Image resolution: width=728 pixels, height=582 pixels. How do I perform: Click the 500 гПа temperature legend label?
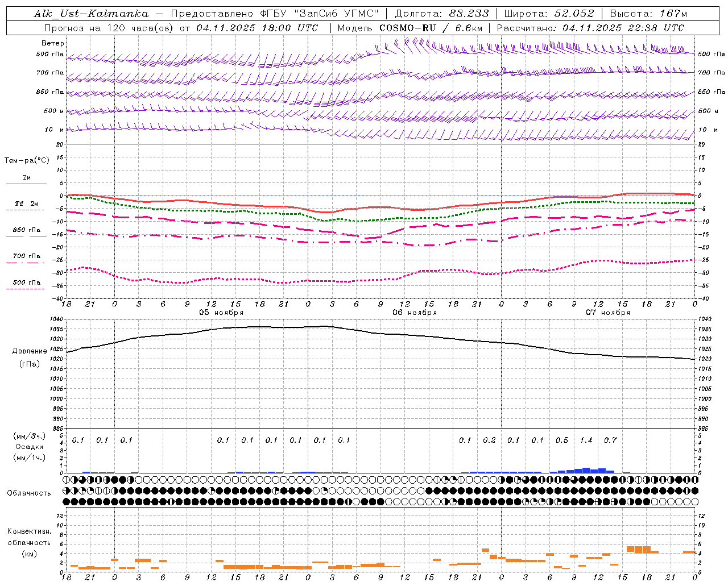[x=26, y=282]
